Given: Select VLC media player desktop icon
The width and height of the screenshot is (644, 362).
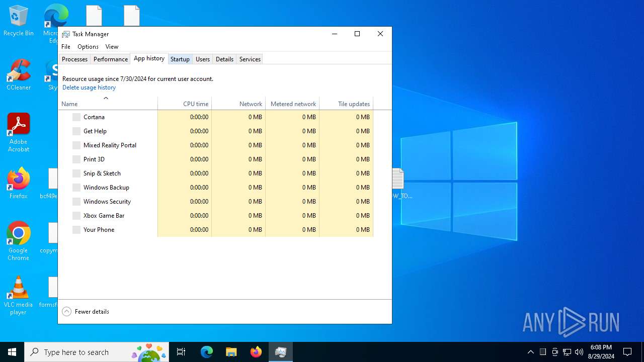Looking at the screenshot, I should [19, 296].
